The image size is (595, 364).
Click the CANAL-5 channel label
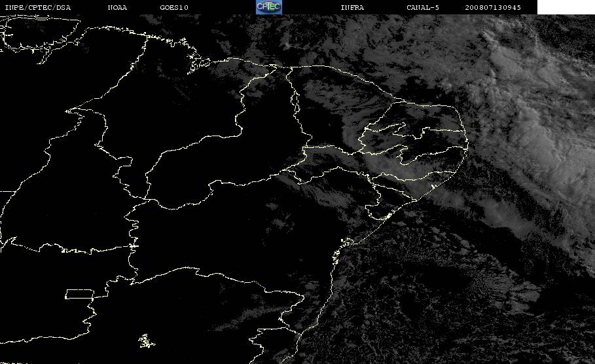click(422, 7)
